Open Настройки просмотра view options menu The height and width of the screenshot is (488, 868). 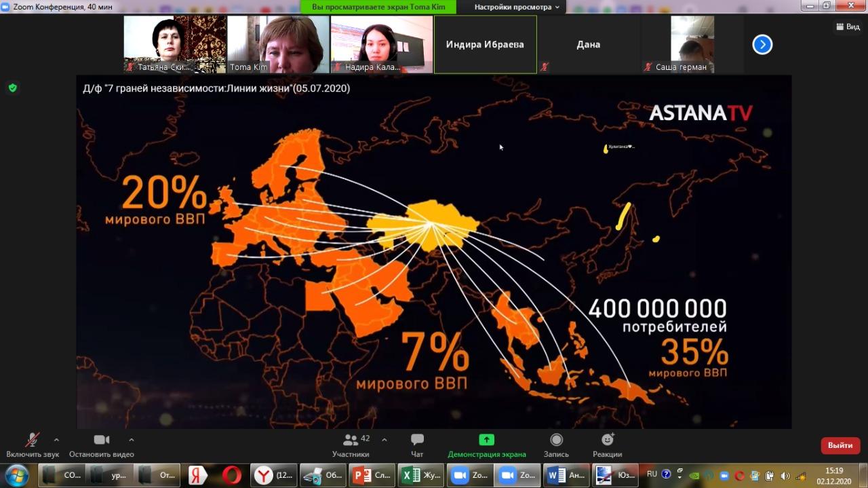(x=517, y=7)
